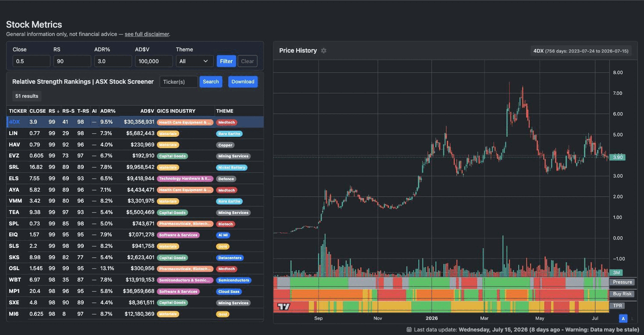Click the calendar icon beside last data update
This screenshot has width=644, height=335.
[409, 330]
